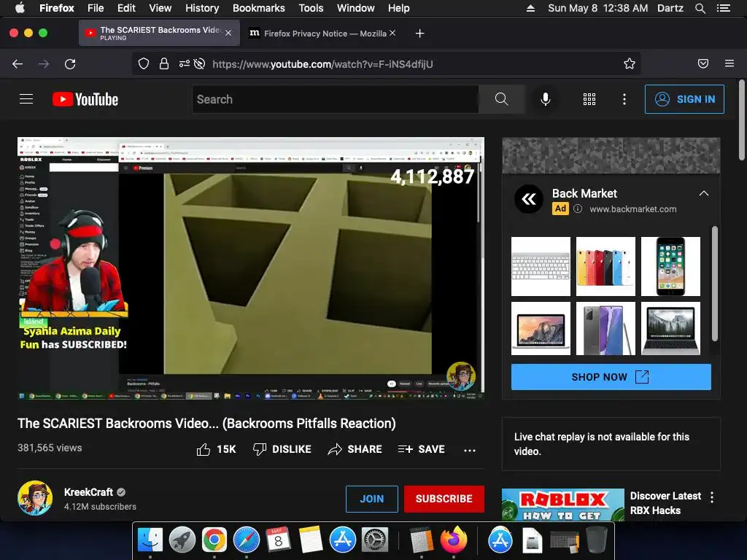Open the black iPhone ad thumbnail
Viewport: 747px width, 560px height.
pos(670,266)
